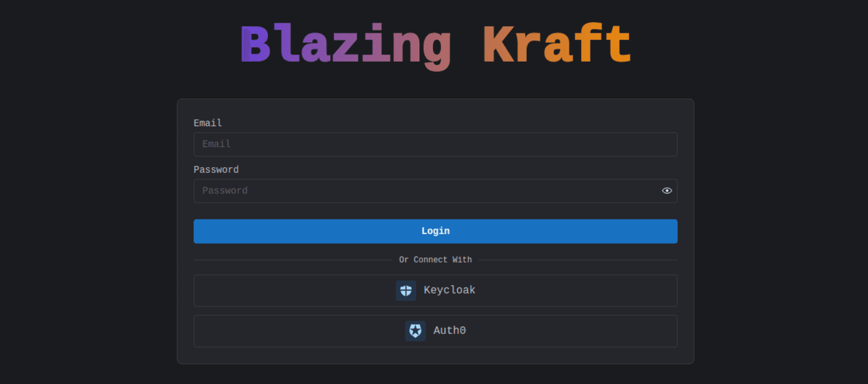Click the Blazing Kraft title logo

436,46
